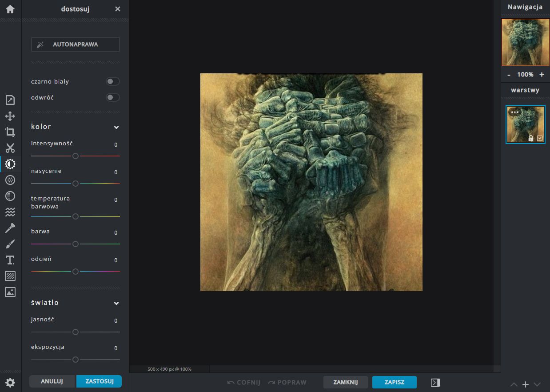Select the retouch tool icon
Screen dimensions: 550x392
click(10, 228)
